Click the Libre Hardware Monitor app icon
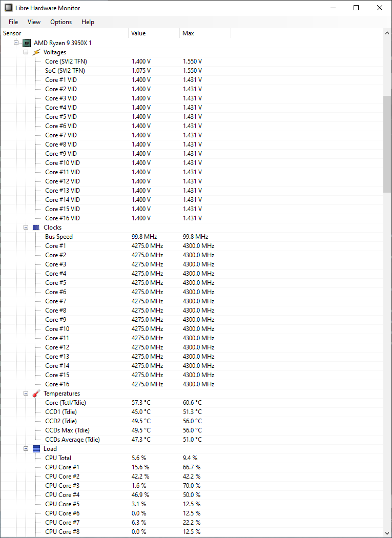 click(x=8, y=8)
